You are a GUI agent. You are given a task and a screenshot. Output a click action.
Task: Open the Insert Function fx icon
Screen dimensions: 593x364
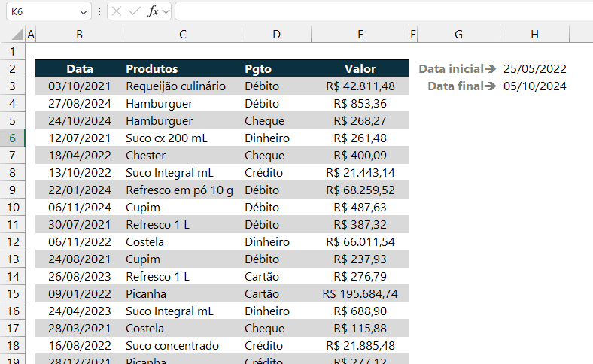(x=153, y=11)
